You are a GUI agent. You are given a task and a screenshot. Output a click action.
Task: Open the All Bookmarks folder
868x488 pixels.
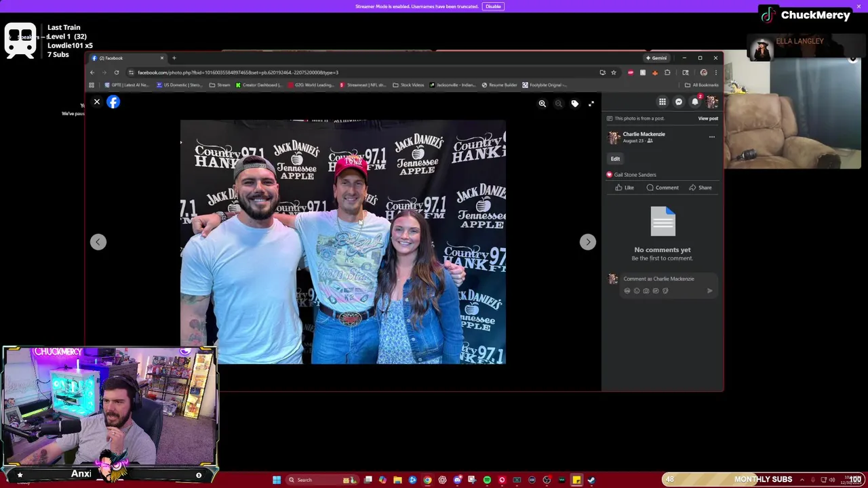[701, 85]
